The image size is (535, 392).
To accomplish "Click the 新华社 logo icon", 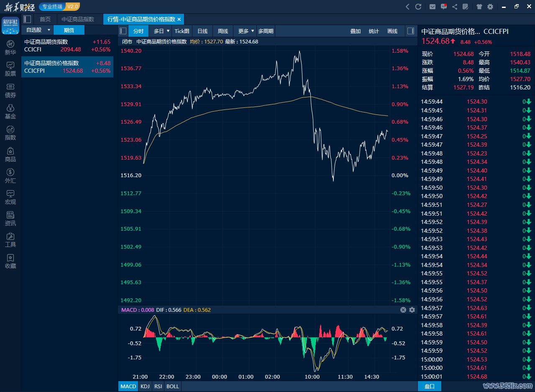I will pyautogui.click(x=10, y=25).
